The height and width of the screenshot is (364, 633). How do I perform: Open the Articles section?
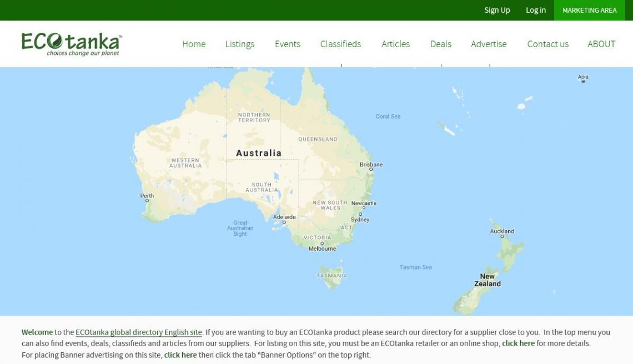395,44
